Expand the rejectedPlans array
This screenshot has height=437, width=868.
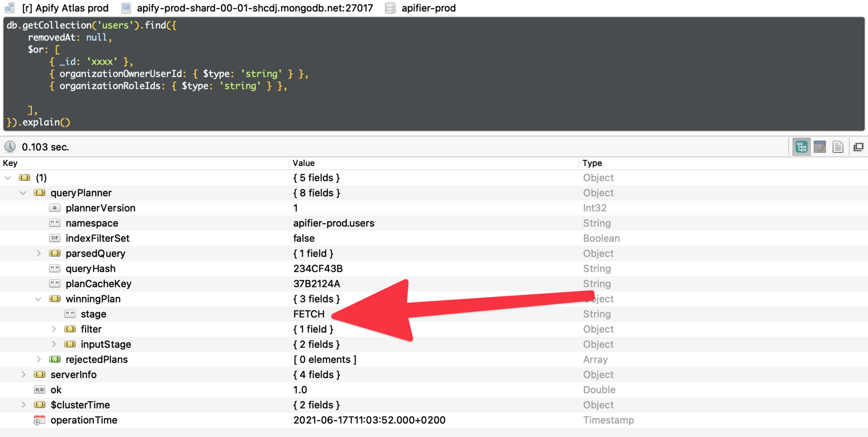coord(39,359)
